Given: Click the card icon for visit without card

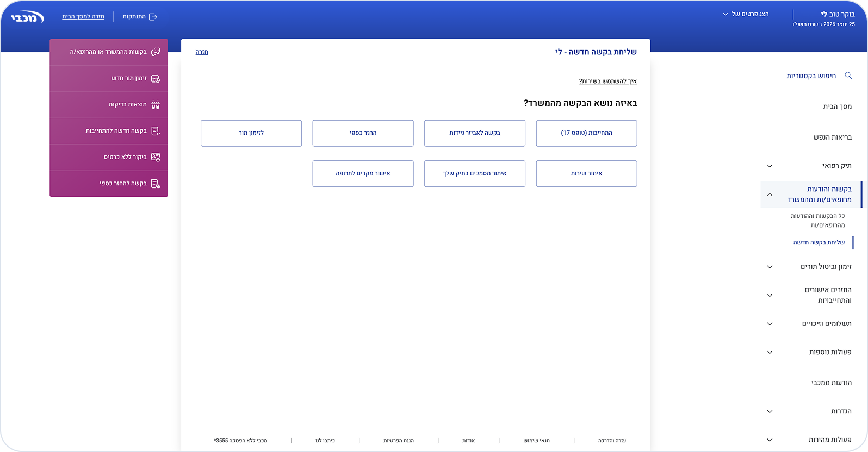Looking at the screenshot, I should tap(156, 158).
